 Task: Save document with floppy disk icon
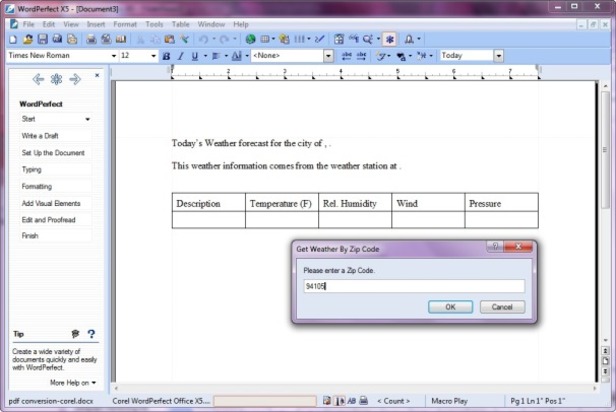tap(42, 39)
